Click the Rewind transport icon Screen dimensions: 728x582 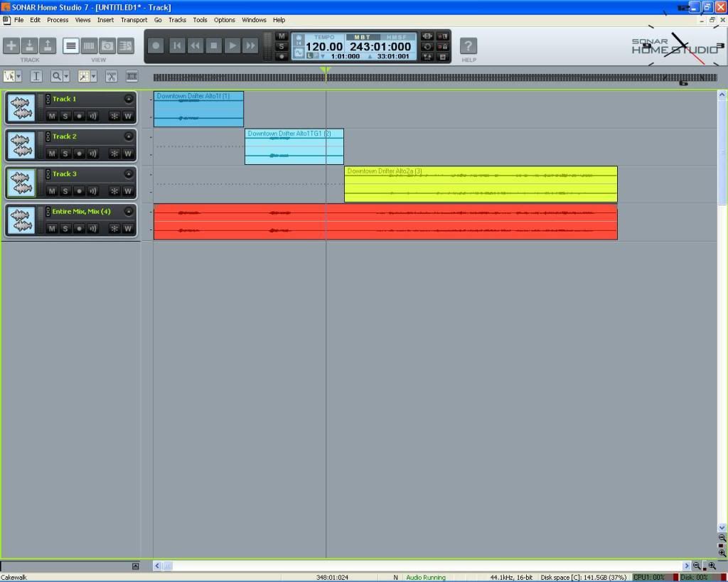click(195, 46)
